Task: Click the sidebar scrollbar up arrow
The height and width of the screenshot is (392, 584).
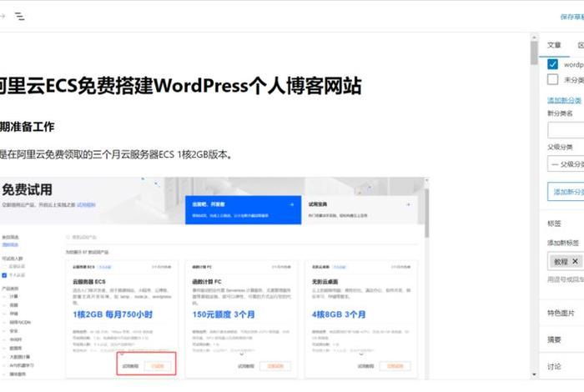Action: 534,38
